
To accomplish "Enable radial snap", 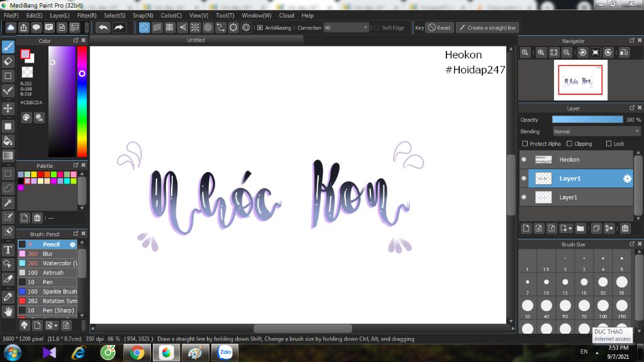I will coord(195,28).
